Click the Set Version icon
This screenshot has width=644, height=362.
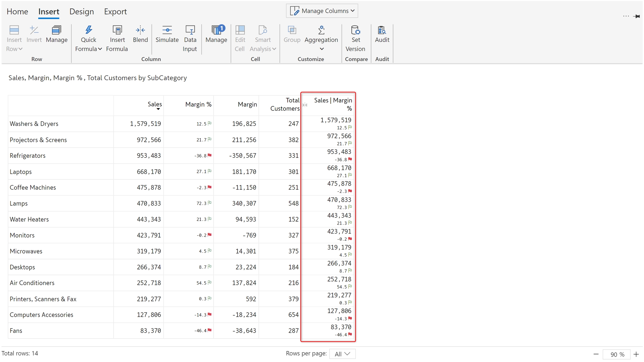pos(355,30)
